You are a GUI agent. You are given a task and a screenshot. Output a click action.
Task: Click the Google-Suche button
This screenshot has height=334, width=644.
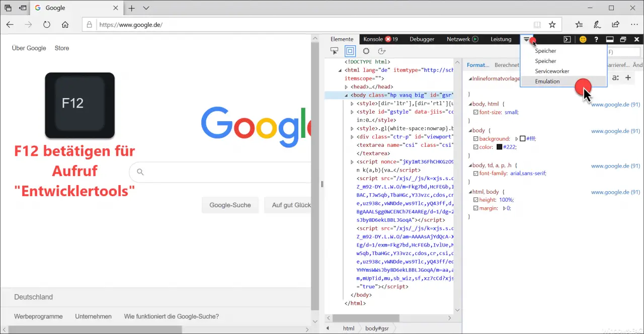pyautogui.click(x=230, y=205)
